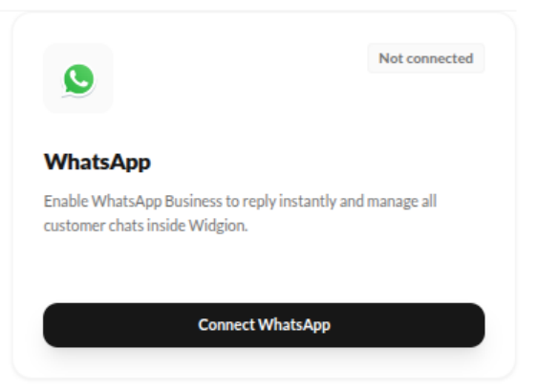Viewport: 538px width, 392px height.
Task: Select the phone handset inside the WhatsApp bubble
Action: click(78, 78)
